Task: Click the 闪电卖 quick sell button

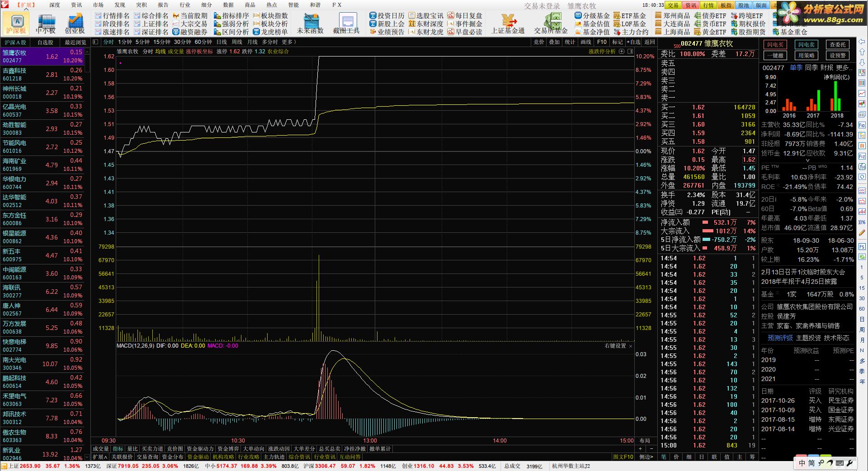Action: tap(806, 45)
